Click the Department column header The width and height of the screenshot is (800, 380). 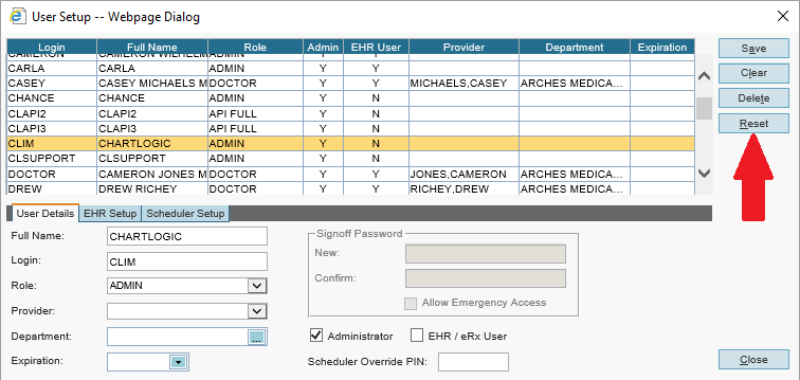pyautogui.click(x=574, y=47)
